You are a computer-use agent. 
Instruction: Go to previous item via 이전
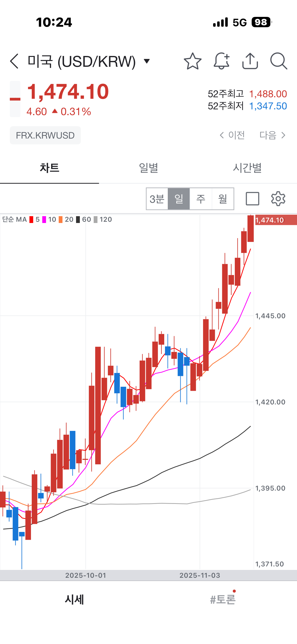232,135
